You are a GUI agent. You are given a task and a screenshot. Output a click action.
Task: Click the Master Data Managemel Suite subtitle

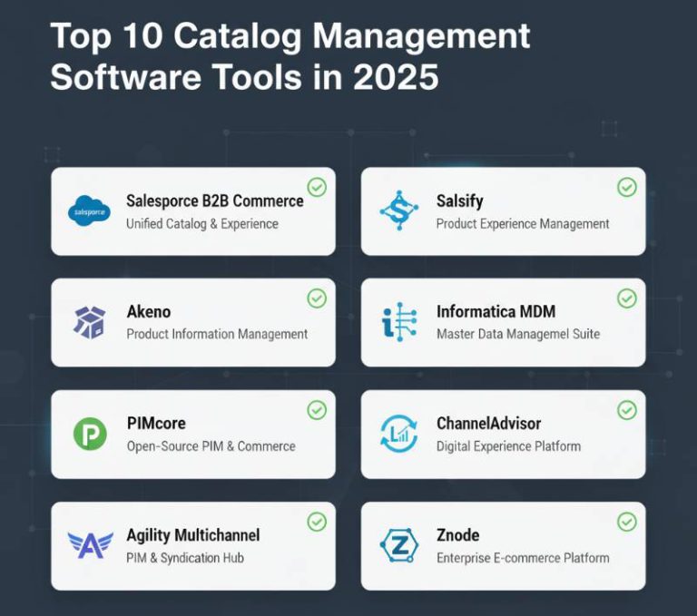click(x=518, y=334)
